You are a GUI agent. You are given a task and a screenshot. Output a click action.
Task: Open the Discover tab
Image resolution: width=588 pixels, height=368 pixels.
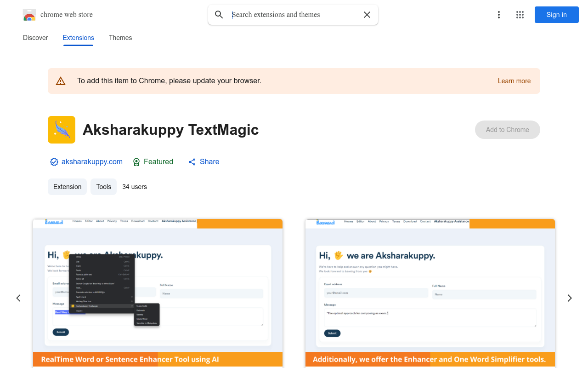[x=35, y=38]
